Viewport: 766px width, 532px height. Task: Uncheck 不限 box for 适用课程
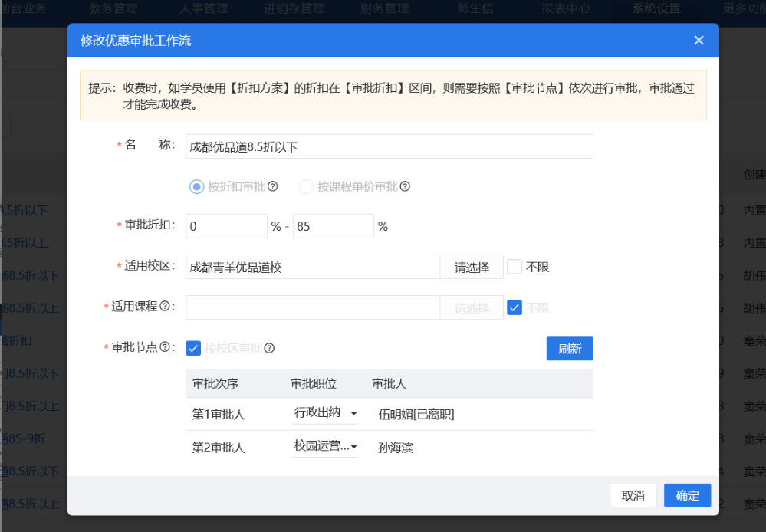(x=515, y=307)
